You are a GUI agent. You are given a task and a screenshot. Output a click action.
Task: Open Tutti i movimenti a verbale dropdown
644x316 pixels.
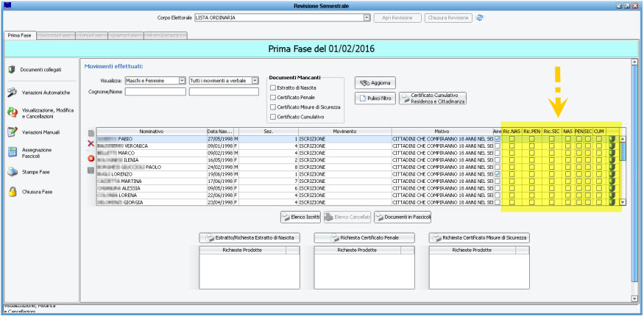[x=255, y=81]
